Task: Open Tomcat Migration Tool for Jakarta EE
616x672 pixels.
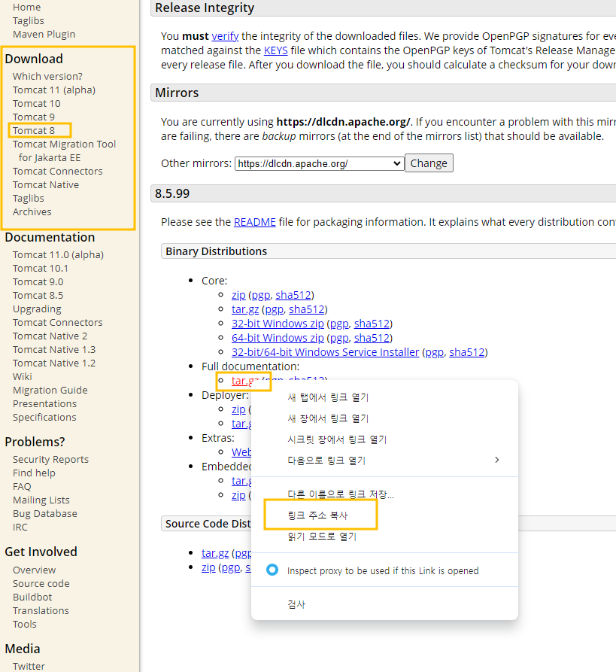Action: pos(64,151)
